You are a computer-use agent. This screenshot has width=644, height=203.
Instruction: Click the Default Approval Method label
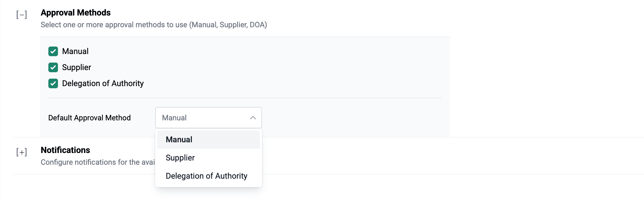(x=89, y=118)
